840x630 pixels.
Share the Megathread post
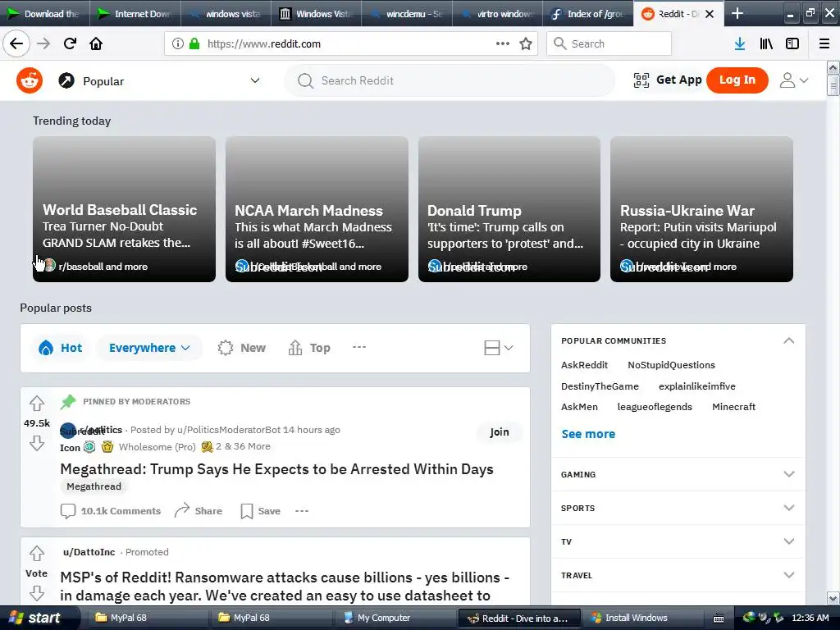[x=199, y=511]
